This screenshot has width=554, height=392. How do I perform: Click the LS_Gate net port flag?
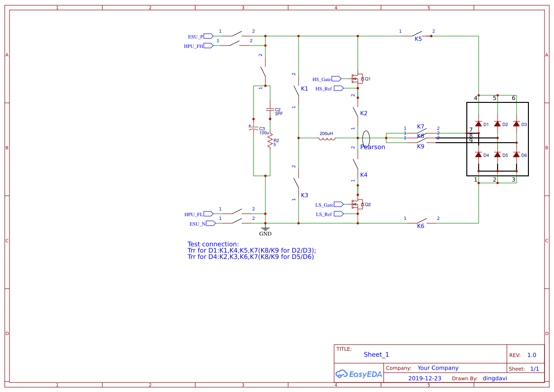click(x=339, y=204)
